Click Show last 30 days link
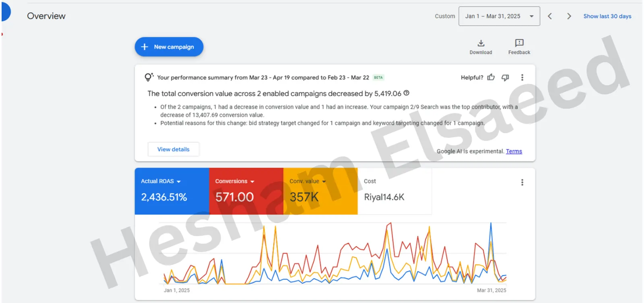 click(x=607, y=16)
